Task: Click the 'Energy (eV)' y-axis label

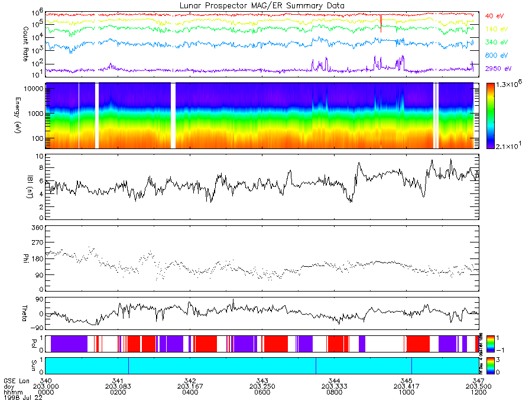Action: click(x=18, y=115)
